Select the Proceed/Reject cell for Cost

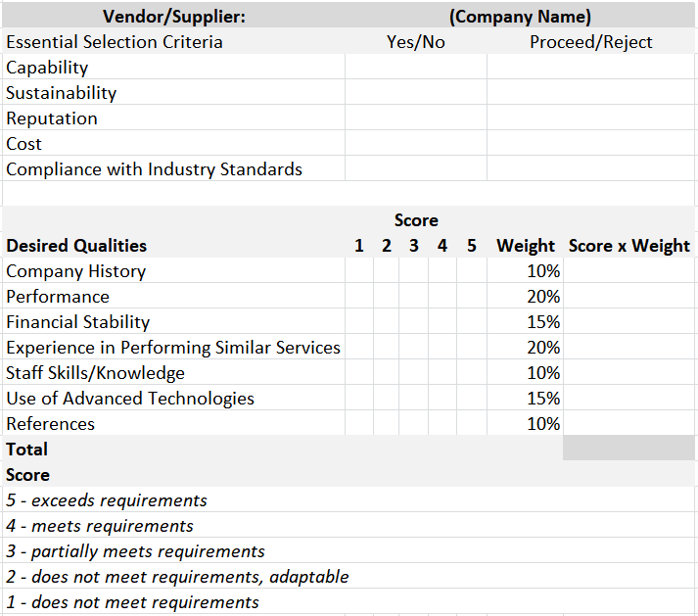(590, 144)
